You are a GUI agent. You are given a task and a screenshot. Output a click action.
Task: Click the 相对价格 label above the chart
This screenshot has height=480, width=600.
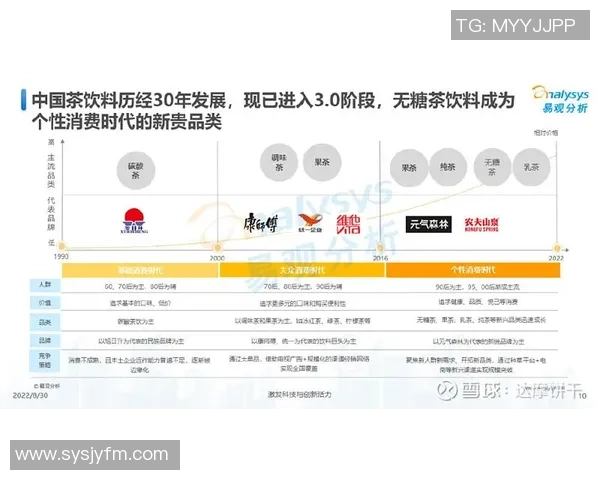pyautogui.click(x=546, y=133)
